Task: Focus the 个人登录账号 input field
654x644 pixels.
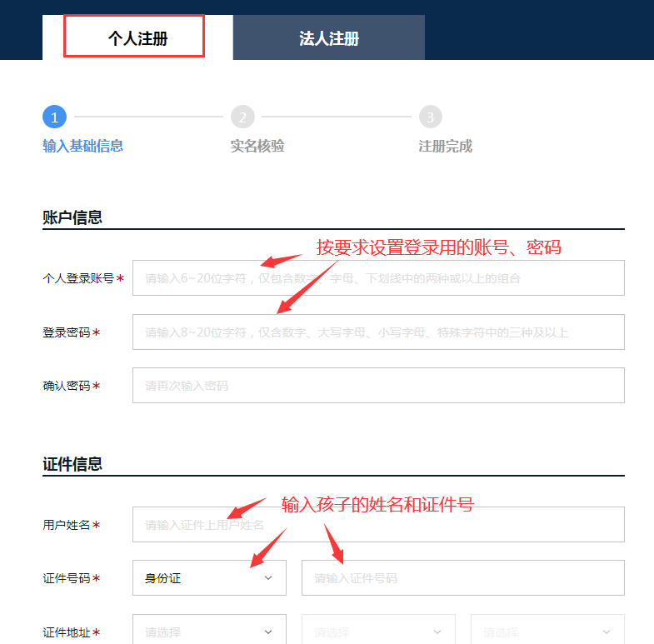Action: (378, 278)
